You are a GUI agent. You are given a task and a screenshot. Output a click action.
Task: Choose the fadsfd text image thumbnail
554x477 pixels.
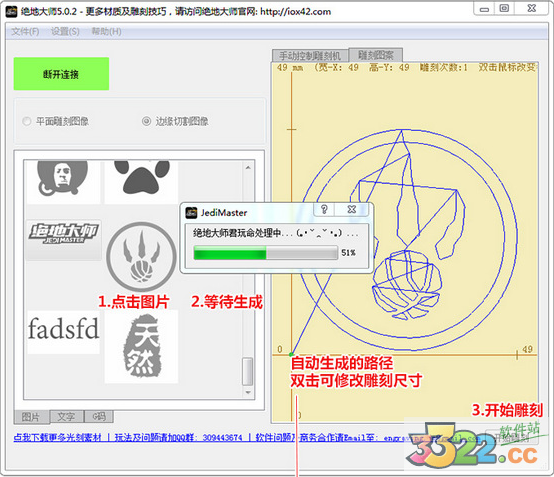point(63,332)
